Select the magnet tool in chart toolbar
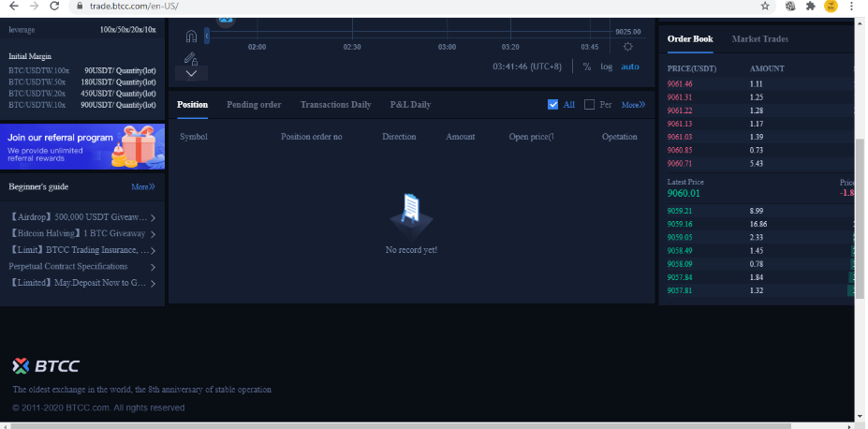The width and height of the screenshot is (868, 429). pos(191,37)
